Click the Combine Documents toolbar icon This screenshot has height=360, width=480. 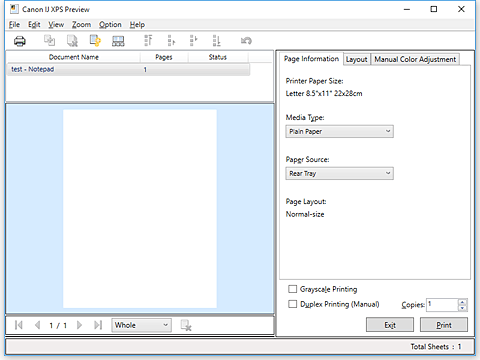[x=49, y=41]
